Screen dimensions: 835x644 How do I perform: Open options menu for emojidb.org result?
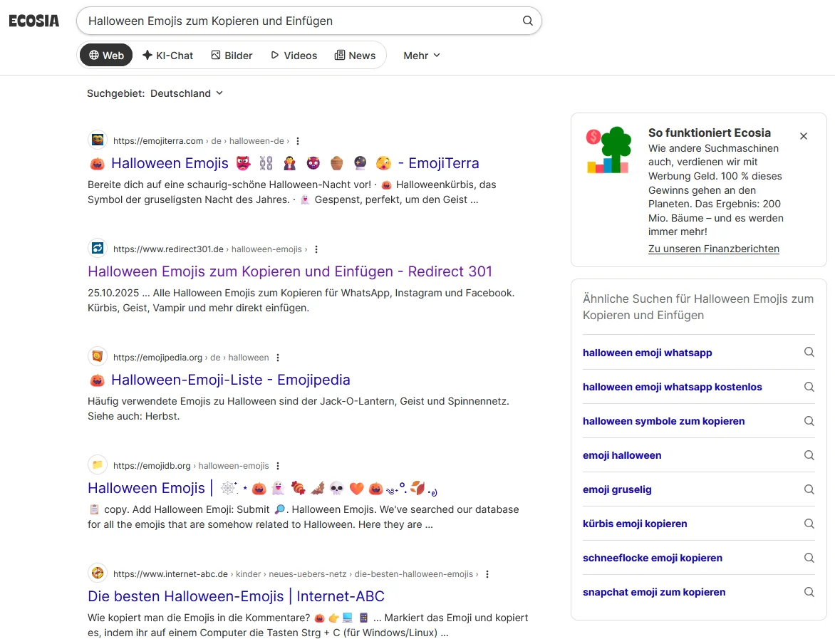[278, 466]
